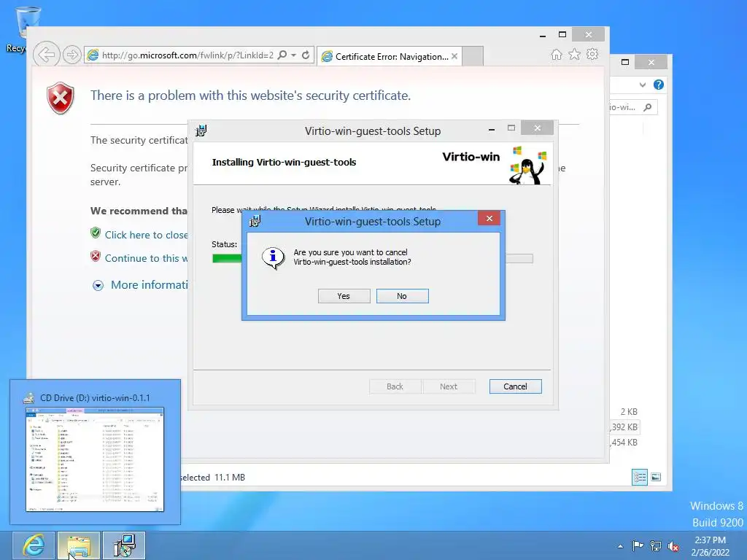Click the disabled Next button in setup
Screen dimensions: 747x560
click(449, 386)
